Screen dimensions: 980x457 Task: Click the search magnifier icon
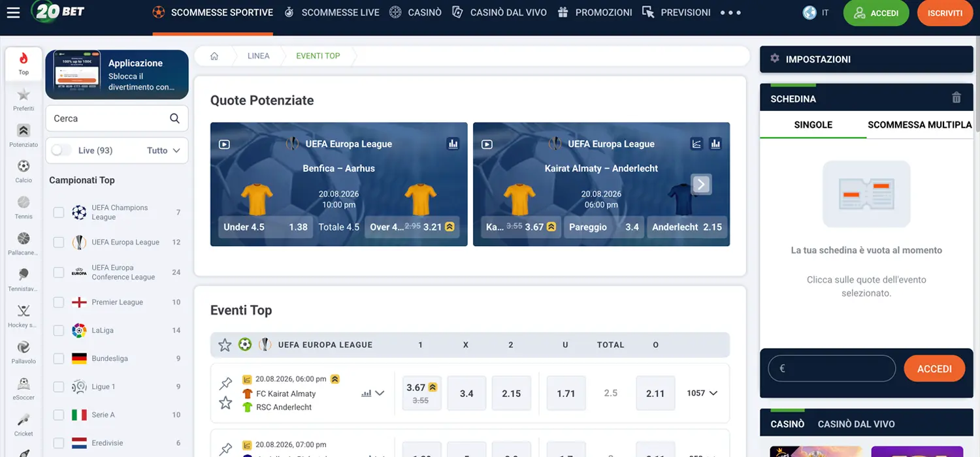point(174,118)
